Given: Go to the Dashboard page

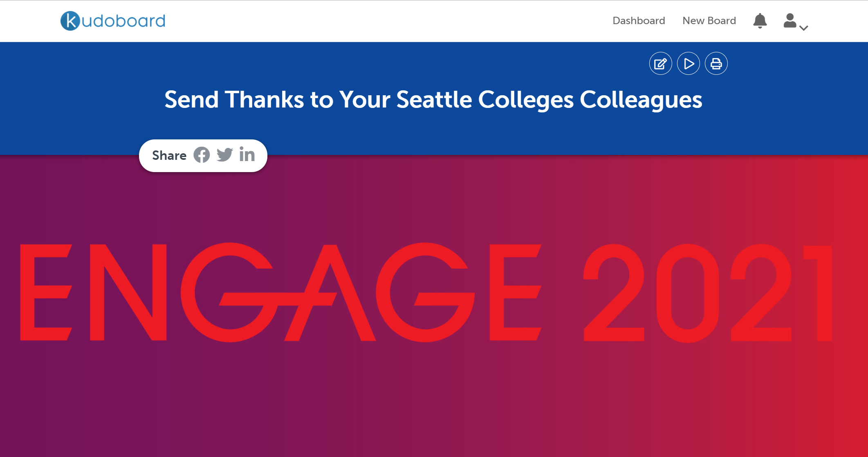Looking at the screenshot, I should [x=639, y=21].
